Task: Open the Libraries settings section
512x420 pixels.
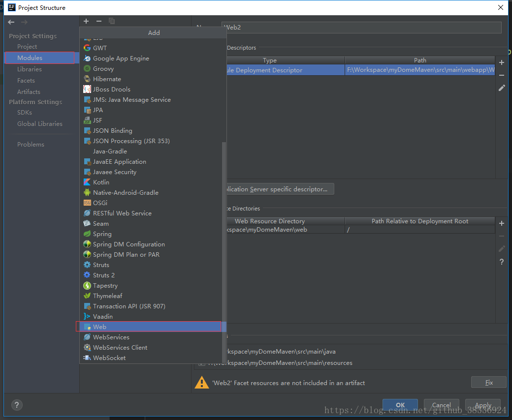Action: [30, 69]
